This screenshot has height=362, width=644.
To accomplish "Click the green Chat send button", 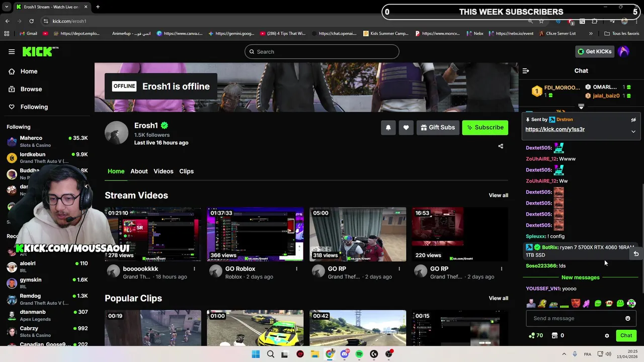I will [626, 335].
